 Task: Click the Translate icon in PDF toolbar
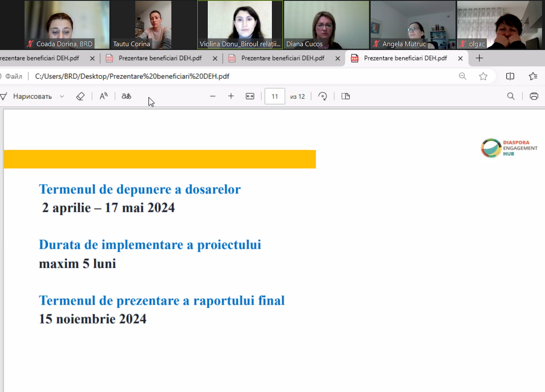[x=126, y=97]
